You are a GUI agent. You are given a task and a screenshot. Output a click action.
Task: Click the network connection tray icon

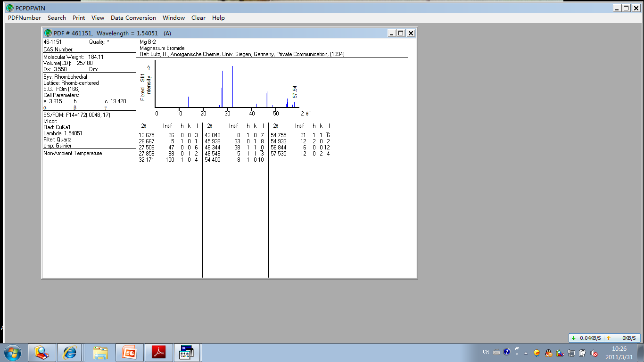[x=571, y=353]
